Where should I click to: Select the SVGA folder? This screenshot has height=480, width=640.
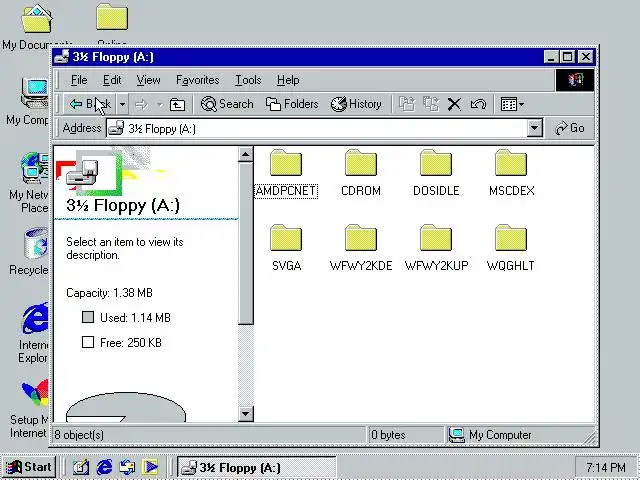[286, 248]
